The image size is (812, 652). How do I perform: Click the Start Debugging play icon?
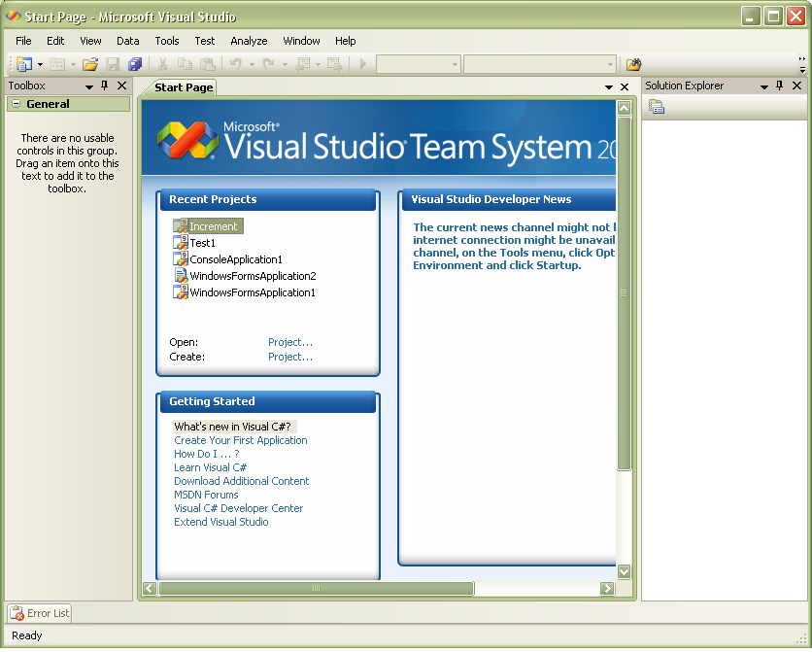click(363, 64)
